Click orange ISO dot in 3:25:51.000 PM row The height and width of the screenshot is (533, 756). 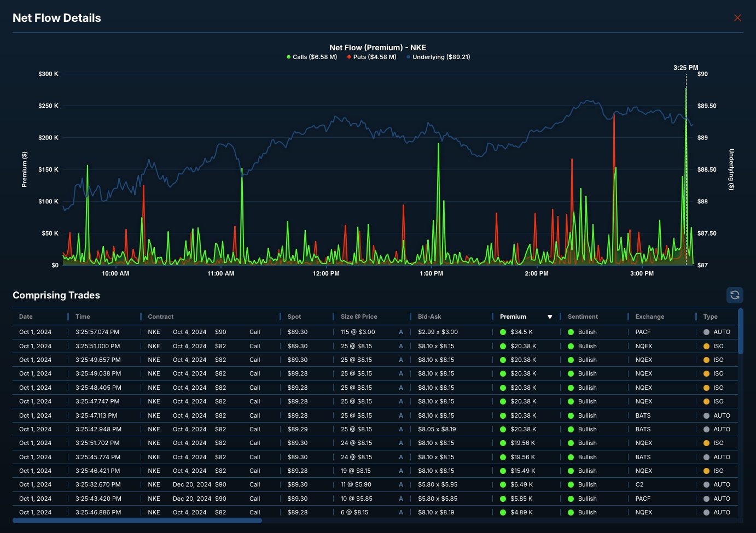pos(706,346)
